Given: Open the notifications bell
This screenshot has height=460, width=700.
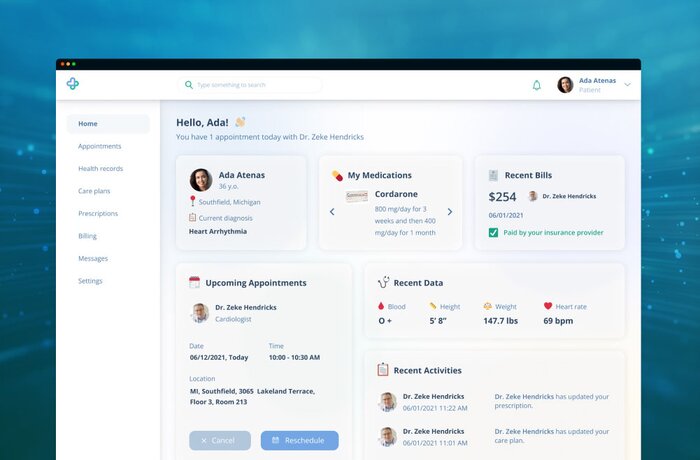Looking at the screenshot, I should 536,85.
